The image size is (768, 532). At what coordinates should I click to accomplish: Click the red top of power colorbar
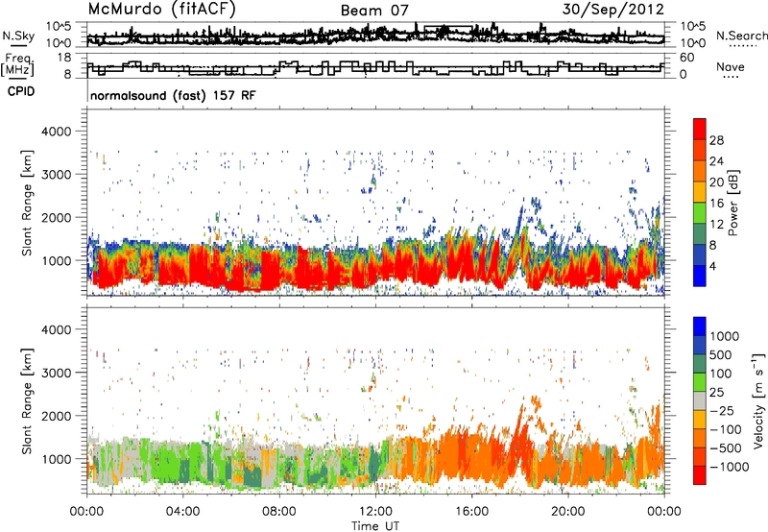pyautogui.click(x=700, y=129)
